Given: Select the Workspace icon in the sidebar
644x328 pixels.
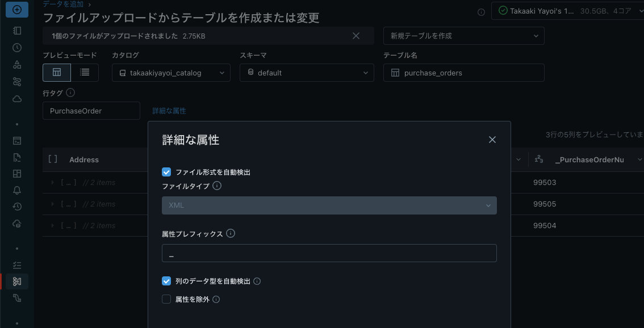Looking at the screenshot, I should (16, 30).
